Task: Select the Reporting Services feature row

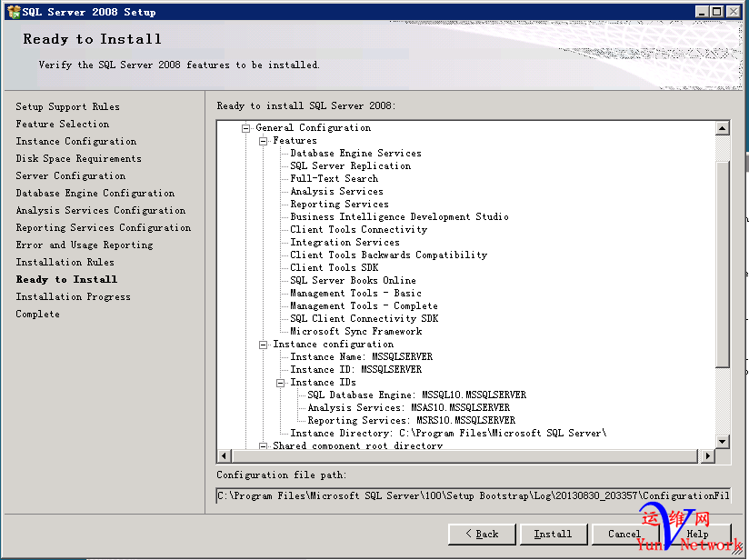Action: point(340,204)
